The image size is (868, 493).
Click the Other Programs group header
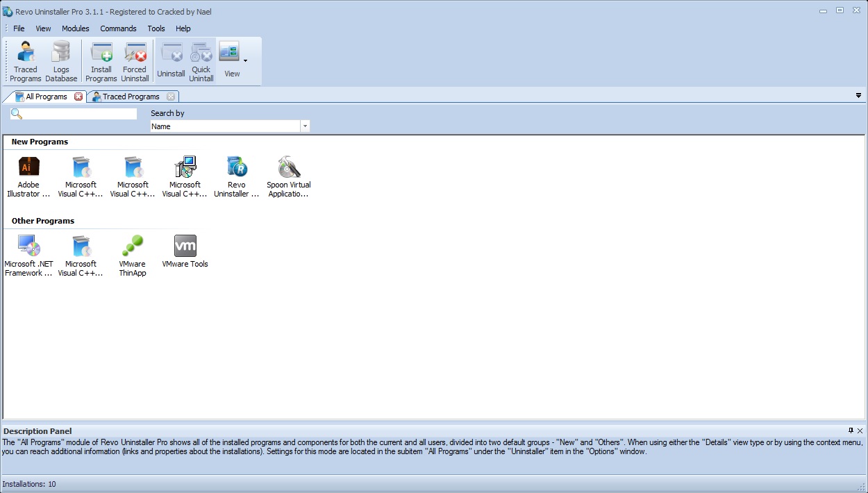click(x=43, y=221)
